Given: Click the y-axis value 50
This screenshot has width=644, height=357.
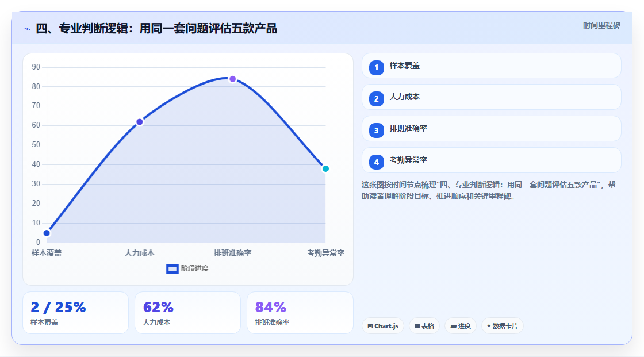Looking at the screenshot, I should click(36, 145).
